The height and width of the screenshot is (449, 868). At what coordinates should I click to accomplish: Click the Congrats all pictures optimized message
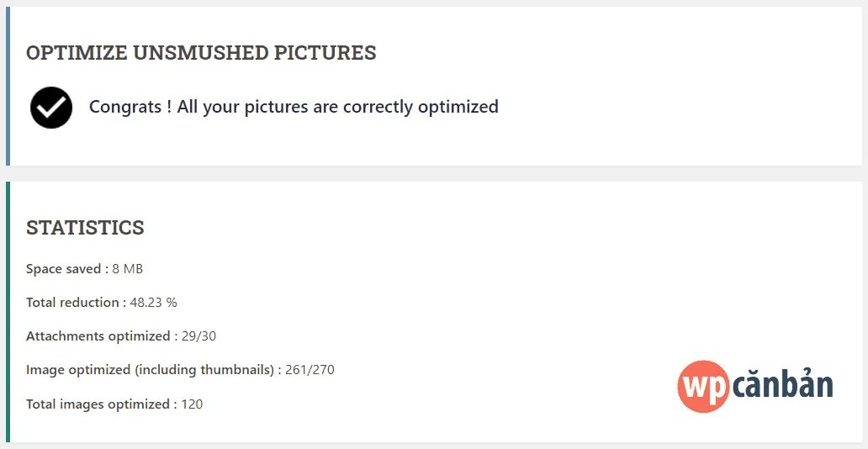point(294,107)
